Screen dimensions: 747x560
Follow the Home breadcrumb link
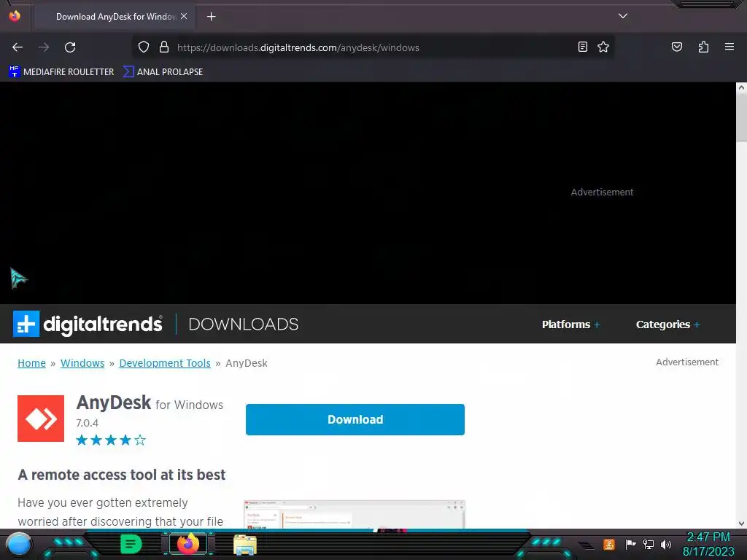pos(31,363)
